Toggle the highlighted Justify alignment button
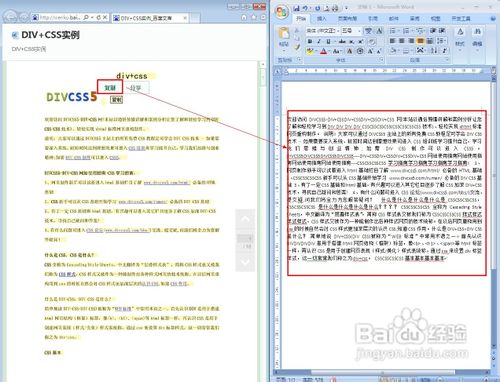This screenshot has width=500, height=382. 420,41
